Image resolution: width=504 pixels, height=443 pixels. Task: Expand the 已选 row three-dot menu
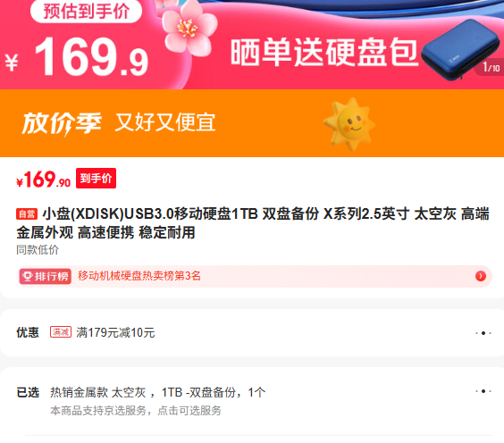click(483, 391)
